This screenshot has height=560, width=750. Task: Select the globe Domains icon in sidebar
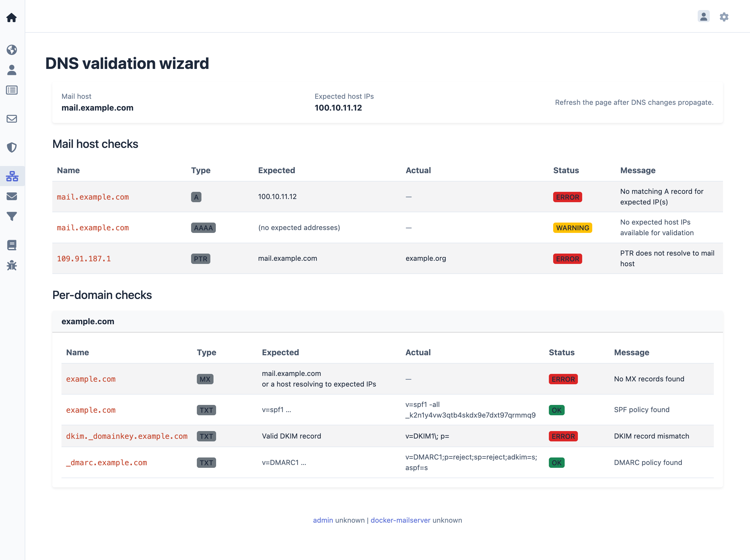click(11, 50)
